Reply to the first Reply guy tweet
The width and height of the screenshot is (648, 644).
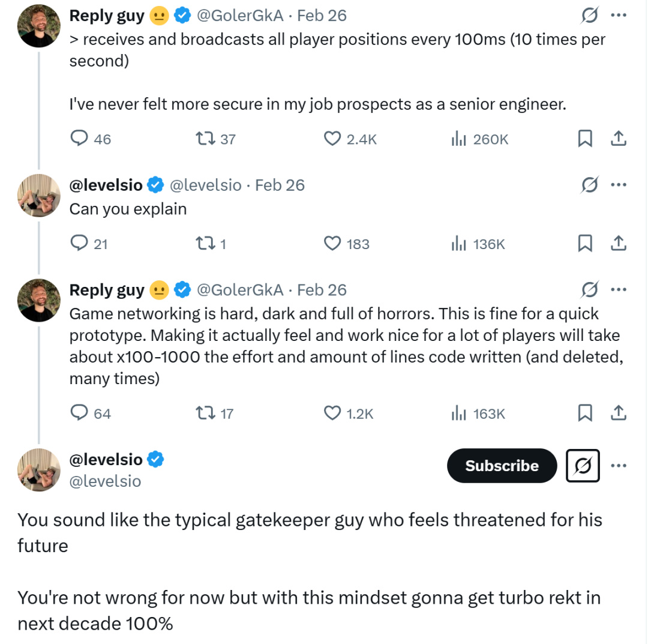pyautogui.click(x=80, y=139)
